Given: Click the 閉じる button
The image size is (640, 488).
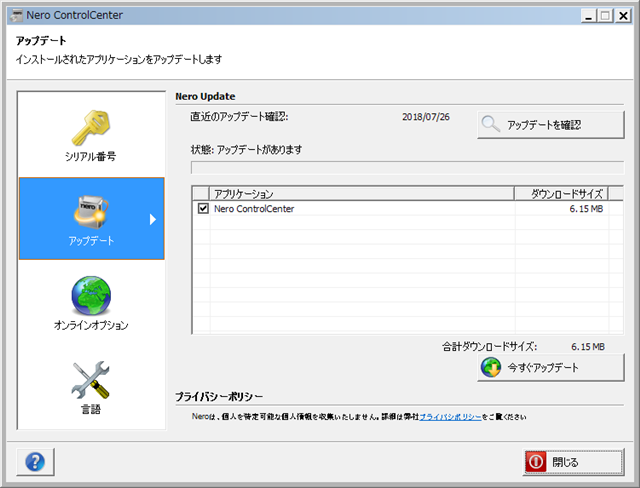Looking at the screenshot, I should [x=573, y=462].
